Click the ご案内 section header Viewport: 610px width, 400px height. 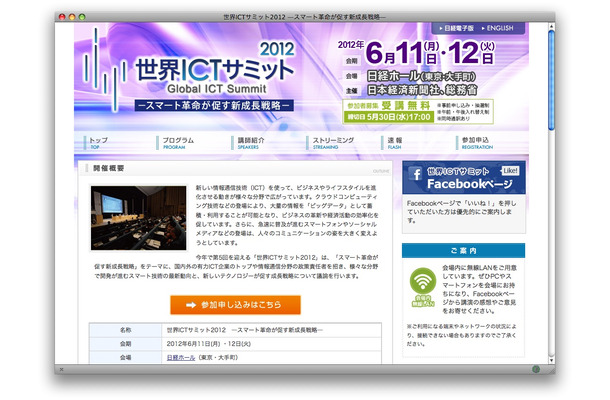(463, 251)
